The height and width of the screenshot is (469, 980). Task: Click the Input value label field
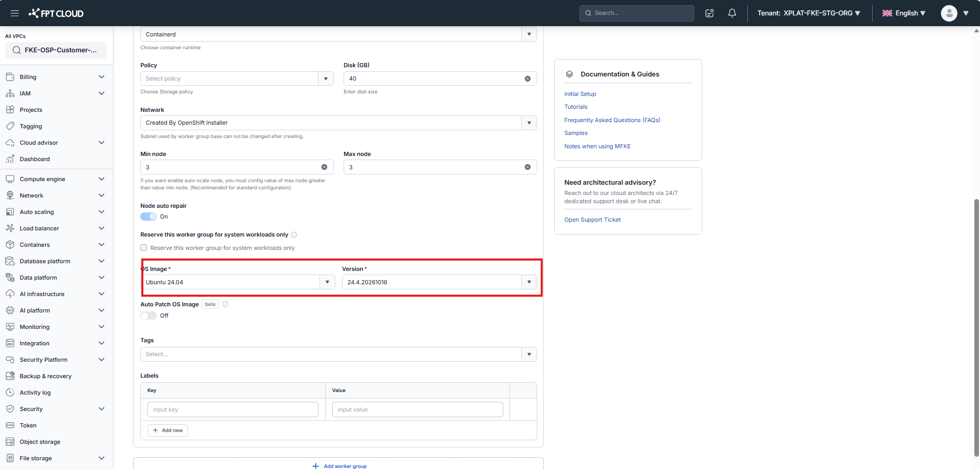click(x=418, y=409)
